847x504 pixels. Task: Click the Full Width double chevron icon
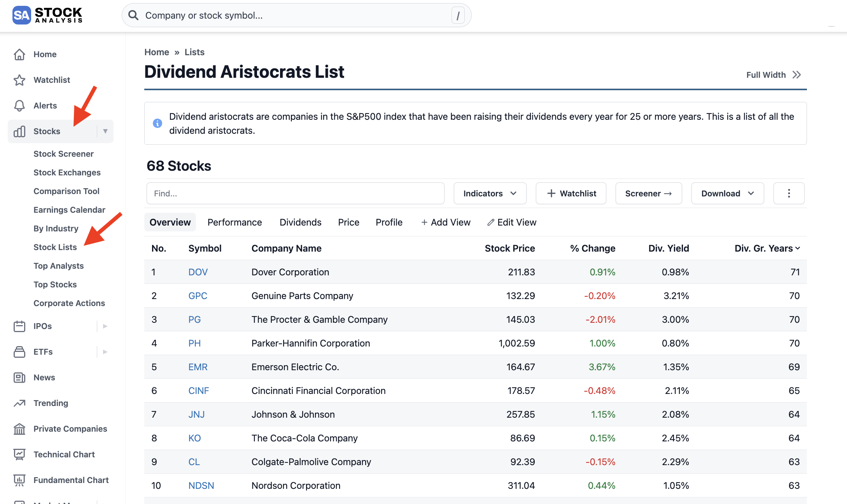(797, 75)
